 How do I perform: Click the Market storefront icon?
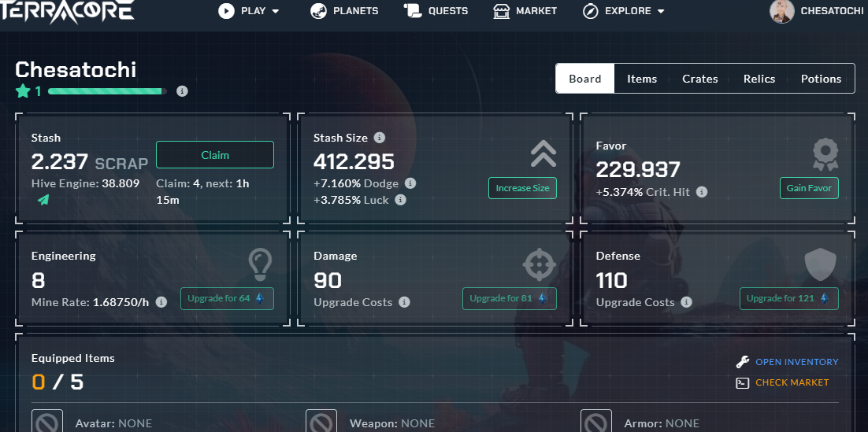pos(502,11)
